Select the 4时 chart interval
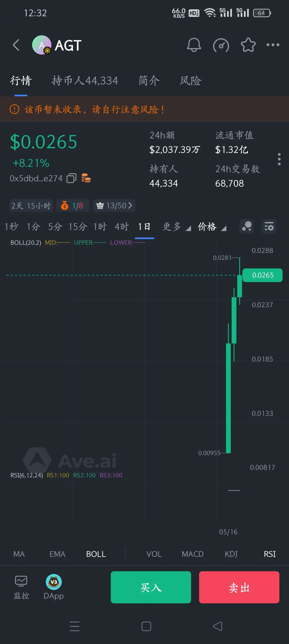The height and width of the screenshot is (644, 289). 122,227
